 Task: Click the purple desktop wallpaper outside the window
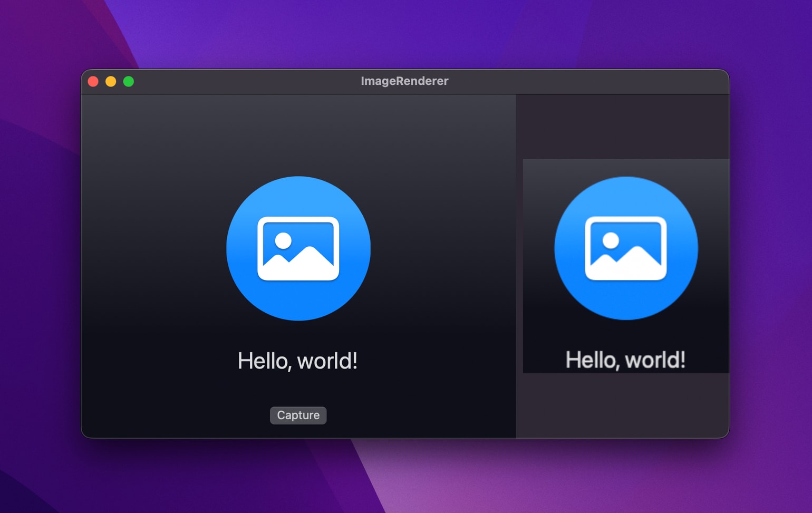click(406, 32)
